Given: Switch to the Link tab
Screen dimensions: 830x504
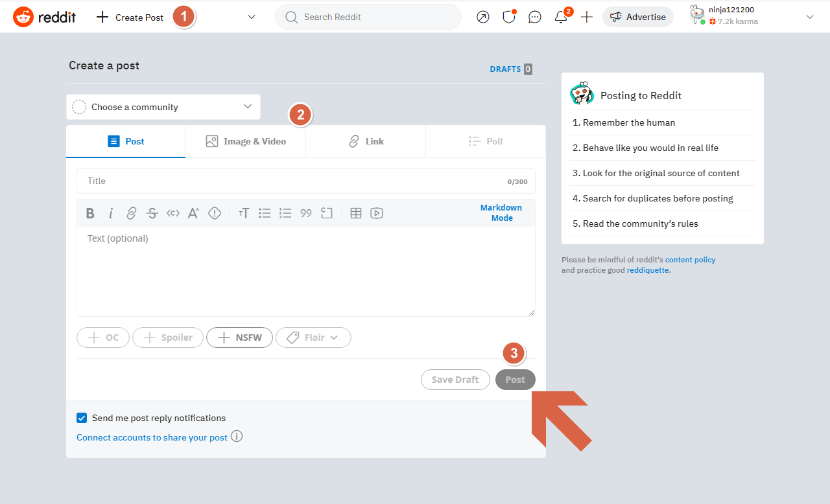Looking at the screenshot, I should (x=365, y=141).
